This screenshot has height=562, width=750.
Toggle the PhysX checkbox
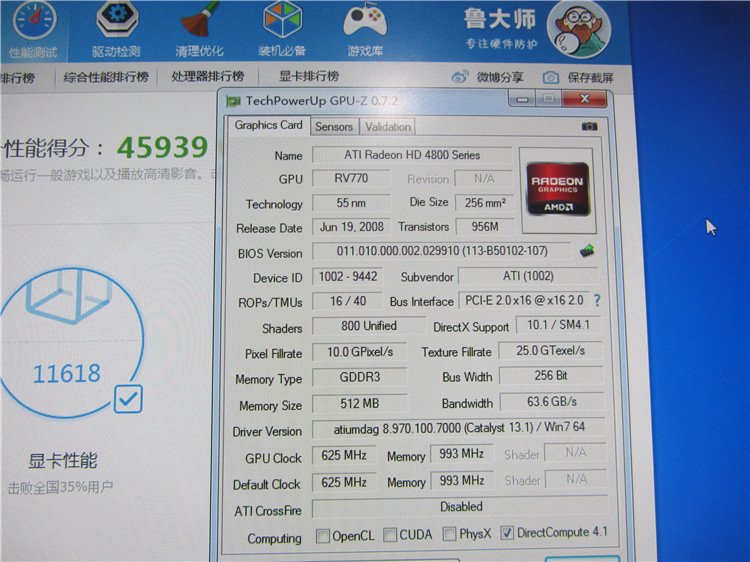tap(449, 534)
